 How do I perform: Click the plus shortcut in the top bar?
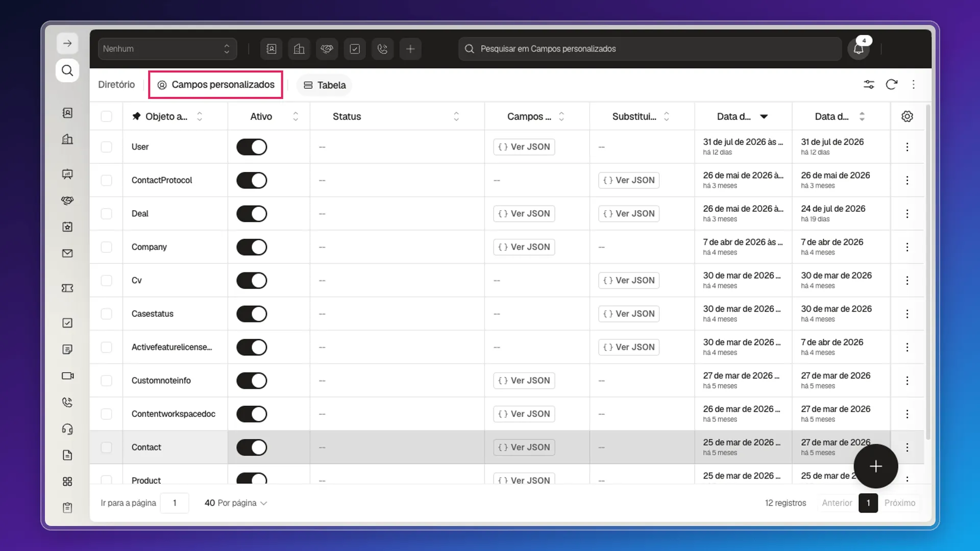point(410,49)
